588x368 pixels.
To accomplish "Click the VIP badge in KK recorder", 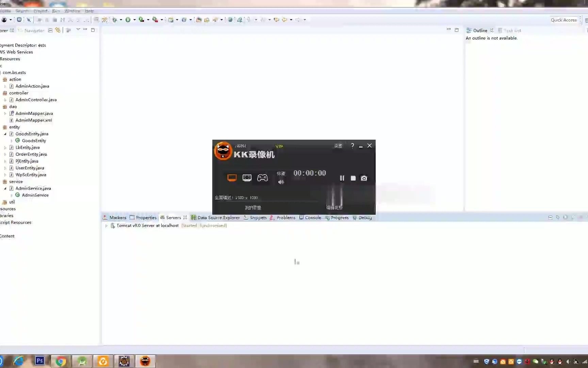I will 279,146.
